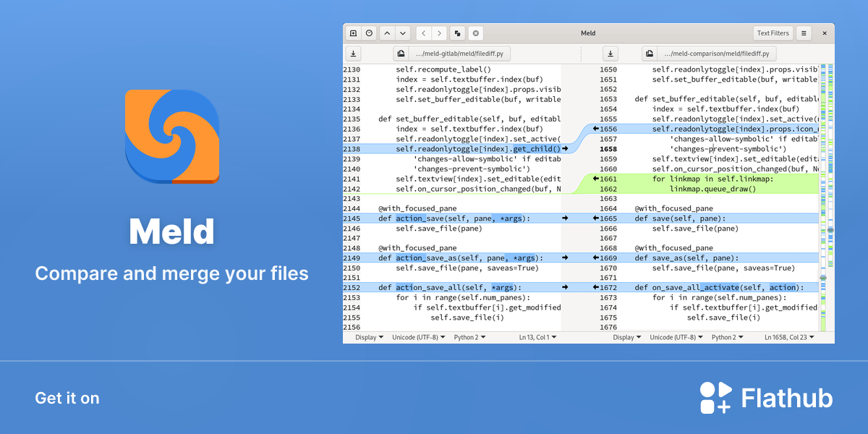Push line 2138 change to the right

coord(566,148)
